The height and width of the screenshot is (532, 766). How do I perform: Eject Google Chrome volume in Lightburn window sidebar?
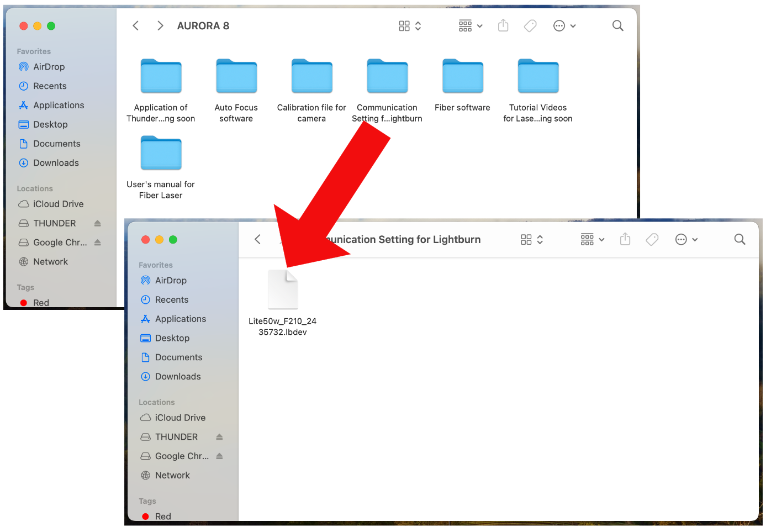(220, 456)
